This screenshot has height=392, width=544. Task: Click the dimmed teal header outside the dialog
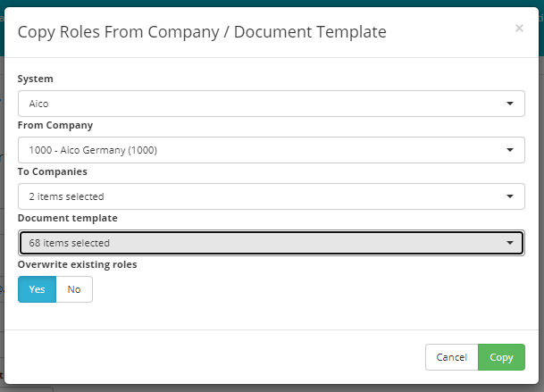[x=272, y=3]
